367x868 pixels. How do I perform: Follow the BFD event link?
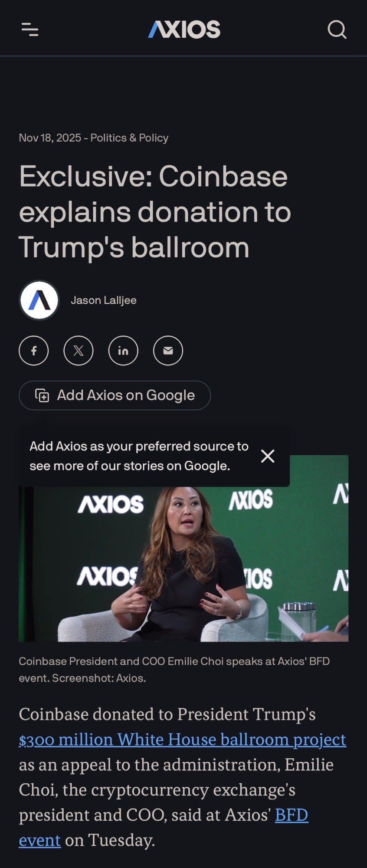tap(164, 828)
